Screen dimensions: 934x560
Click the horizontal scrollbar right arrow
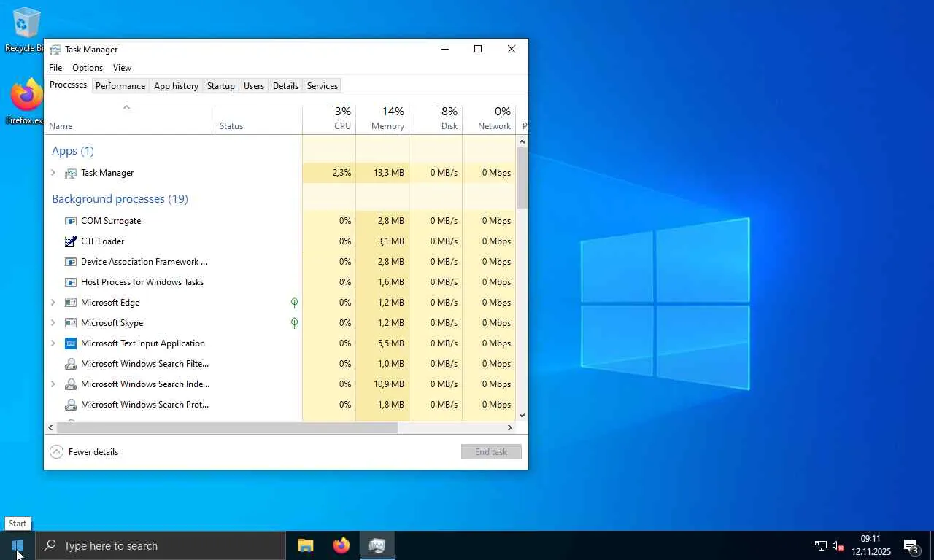pyautogui.click(x=510, y=428)
